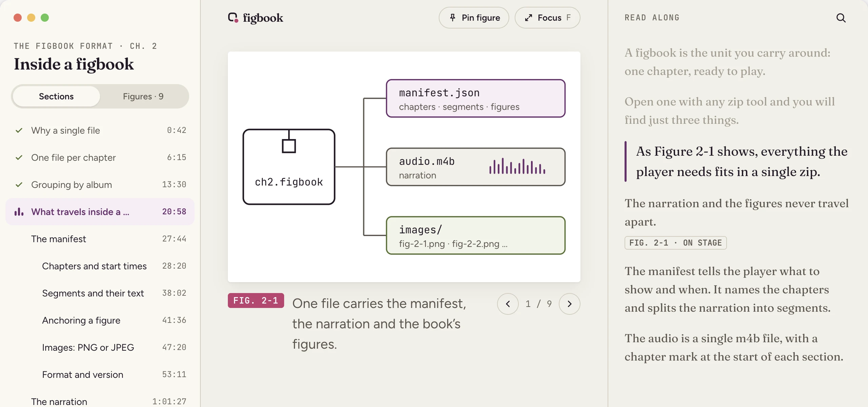Click the manifest.json box in the figure
Screen dimensions: 868x407
(x=476, y=98)
